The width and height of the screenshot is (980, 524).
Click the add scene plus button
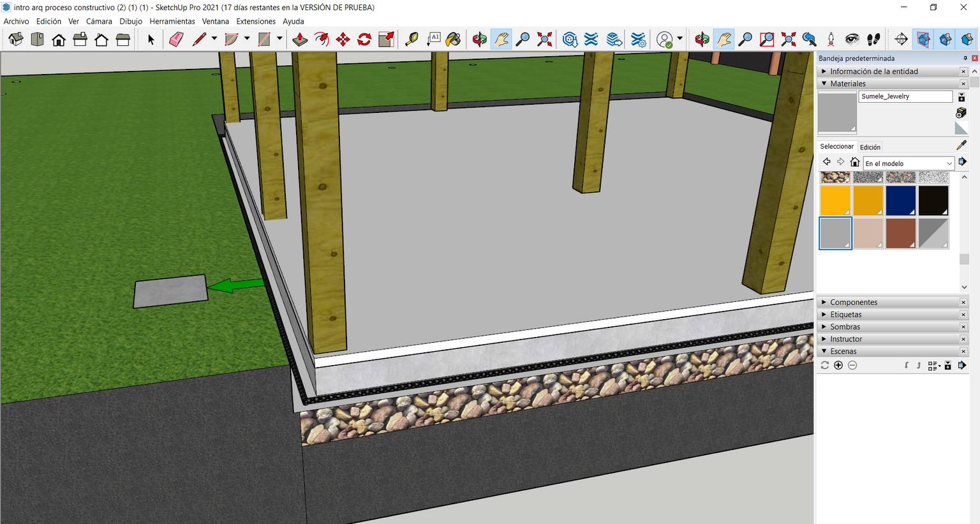pos(838,365)
